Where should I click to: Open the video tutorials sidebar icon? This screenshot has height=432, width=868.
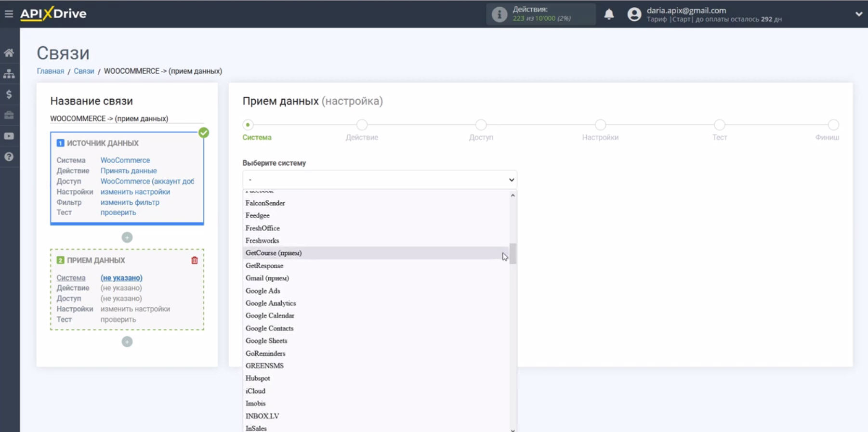click(x=9, y=136)
